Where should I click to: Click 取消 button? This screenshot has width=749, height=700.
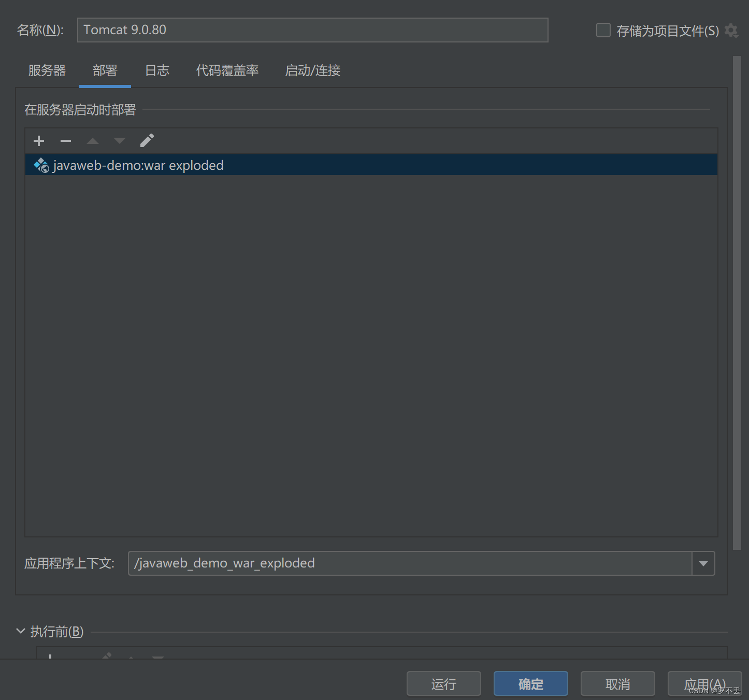(618, 684)
